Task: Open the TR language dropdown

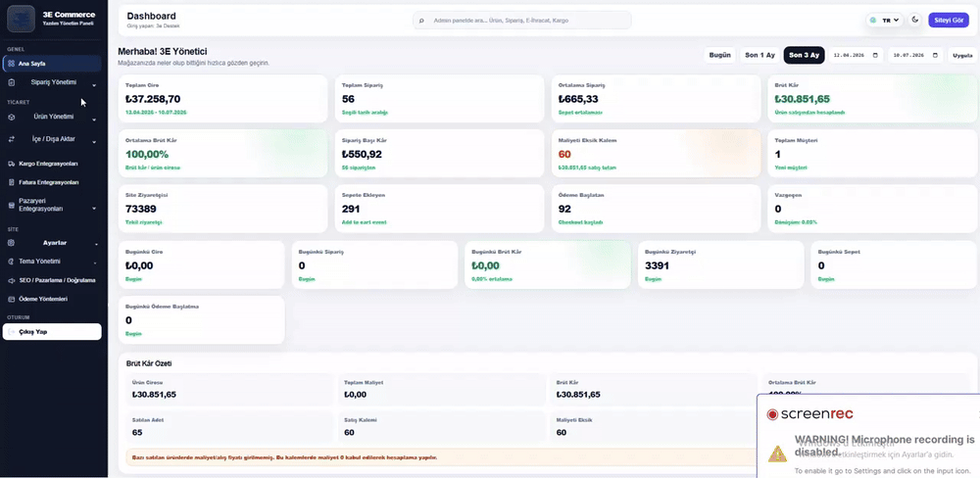Action: [886, 21]
